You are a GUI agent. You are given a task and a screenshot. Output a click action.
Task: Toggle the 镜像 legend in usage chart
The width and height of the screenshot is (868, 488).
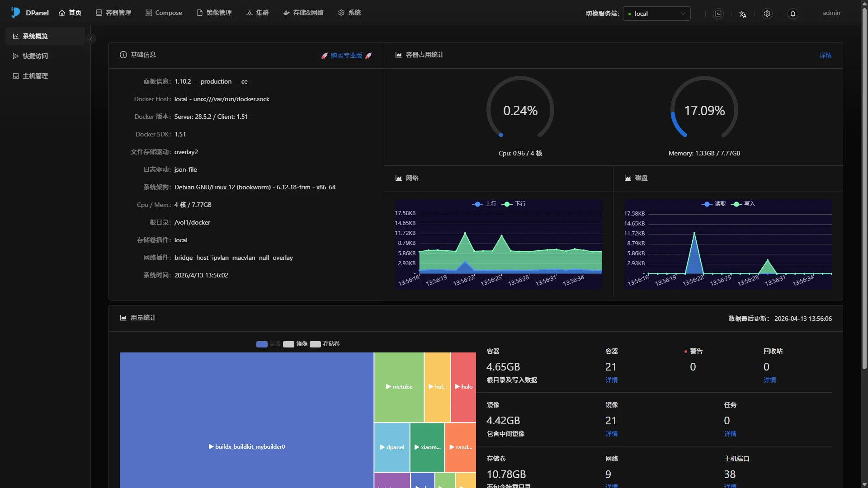297,344
